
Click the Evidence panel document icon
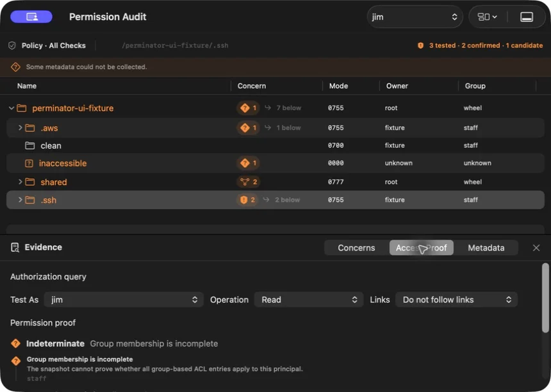click(15, 248)
